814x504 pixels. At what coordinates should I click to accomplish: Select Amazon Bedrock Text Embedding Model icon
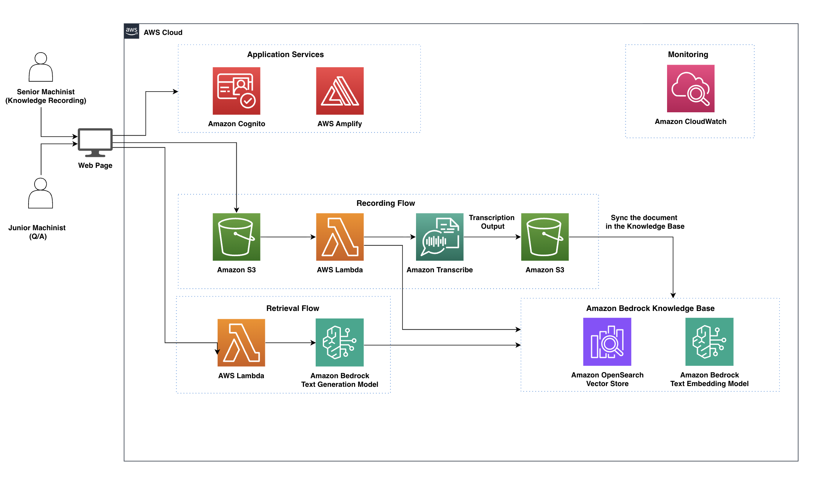709,342
